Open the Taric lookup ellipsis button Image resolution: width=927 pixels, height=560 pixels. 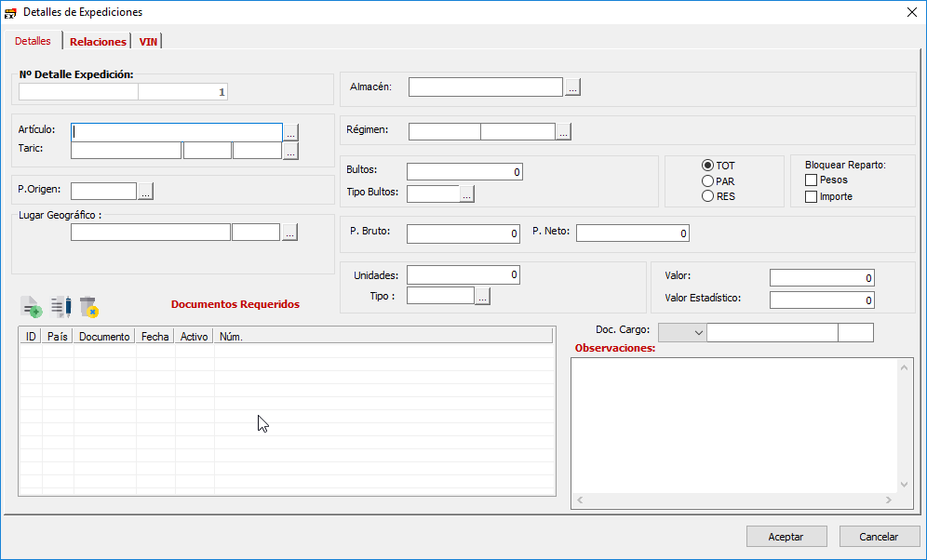tap(291, 151)
